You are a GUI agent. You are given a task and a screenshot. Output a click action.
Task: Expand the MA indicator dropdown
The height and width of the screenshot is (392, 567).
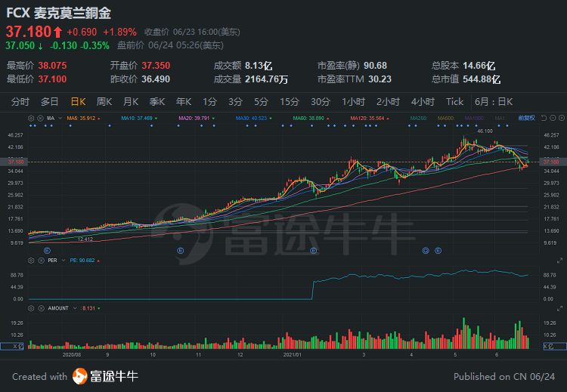60,118
